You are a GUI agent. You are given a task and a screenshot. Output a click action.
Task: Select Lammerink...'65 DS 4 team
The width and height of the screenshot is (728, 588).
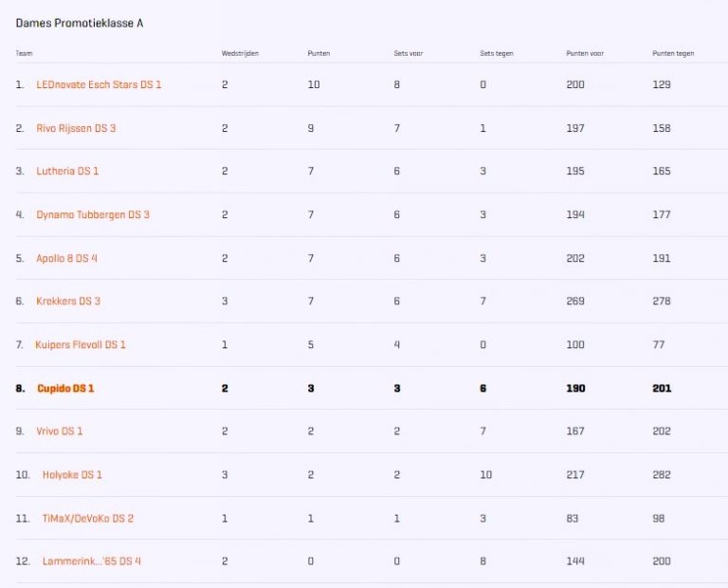(92, 561)
